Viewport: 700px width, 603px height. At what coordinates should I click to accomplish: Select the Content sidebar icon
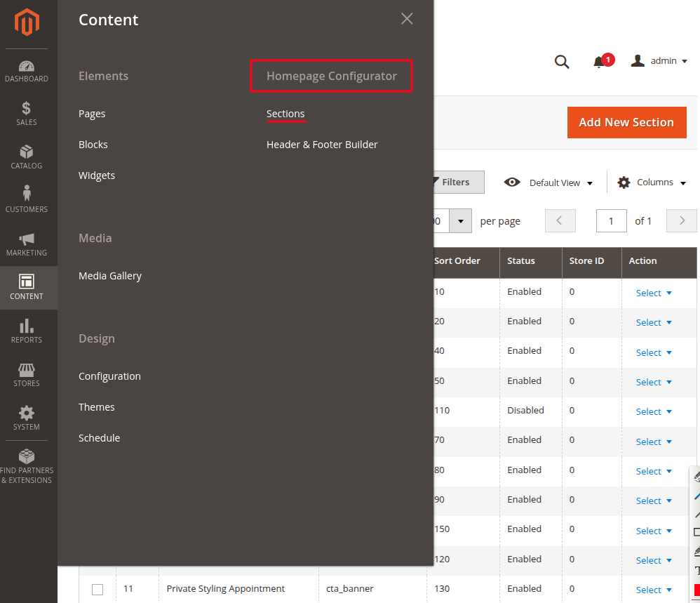pos(27,287)
